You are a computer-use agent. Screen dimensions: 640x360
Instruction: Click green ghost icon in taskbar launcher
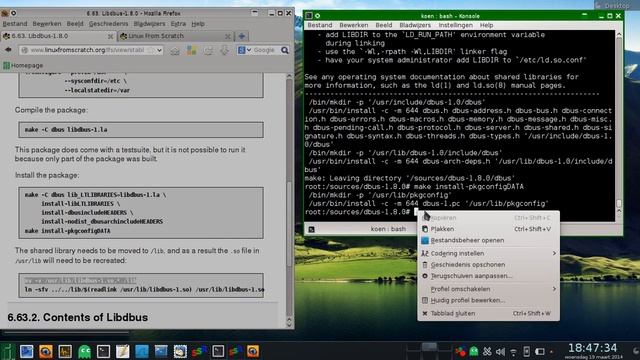(84, 351)
